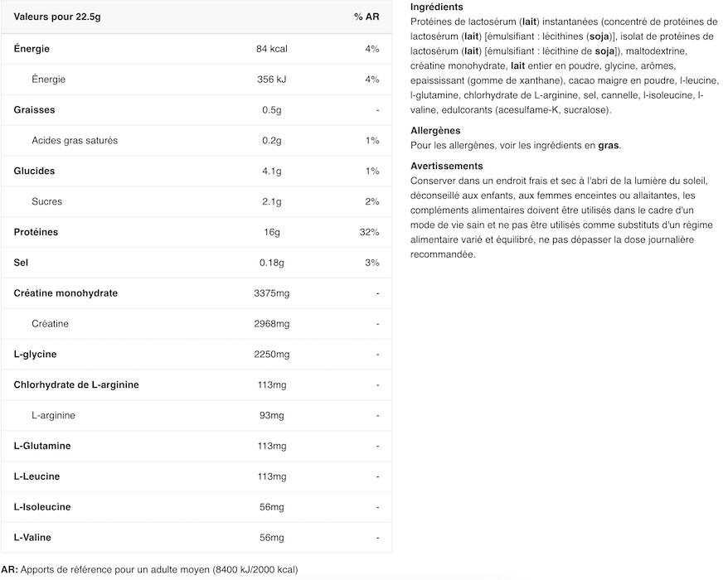The width and height of the screenshot is (728, 580).
Task: Click the "Sucres" row label
Action: click(46, 202)
